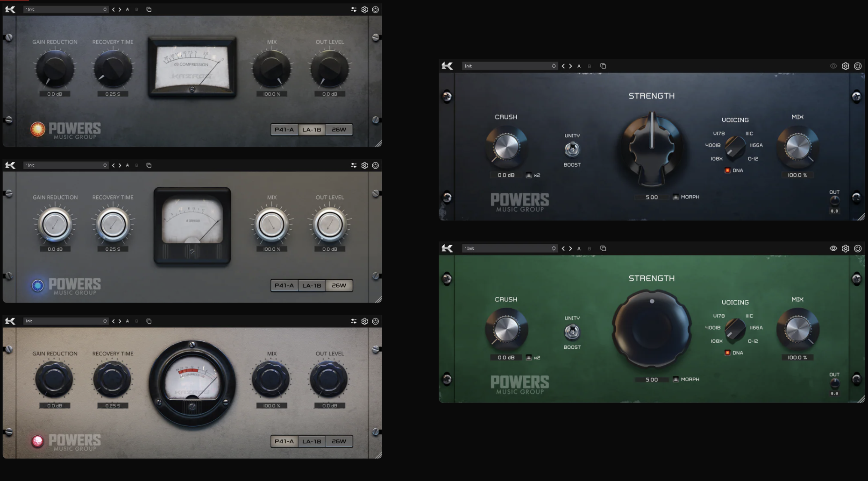Viewport: 868px width, 481px height.
Task: Click the Out Level value in beige compressor plugin
Action: point(330,406)
